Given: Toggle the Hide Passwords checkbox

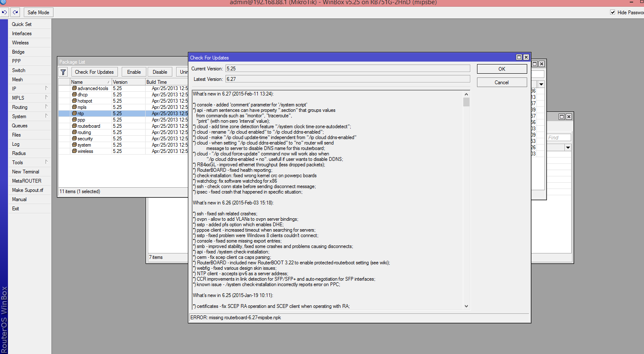Looking at the screenshot, I should tap(613, 13).
